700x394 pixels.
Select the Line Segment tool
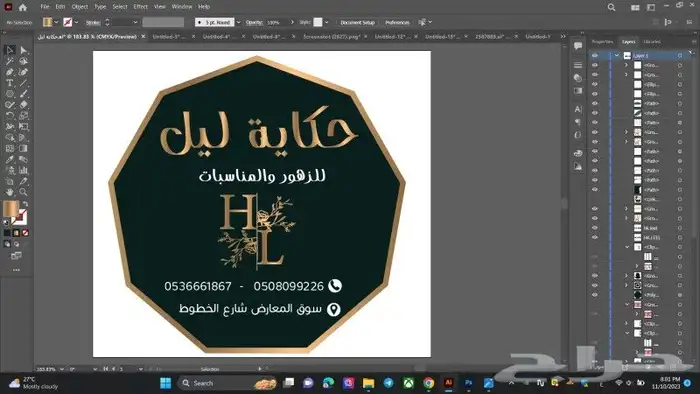(x=23, y=83)
